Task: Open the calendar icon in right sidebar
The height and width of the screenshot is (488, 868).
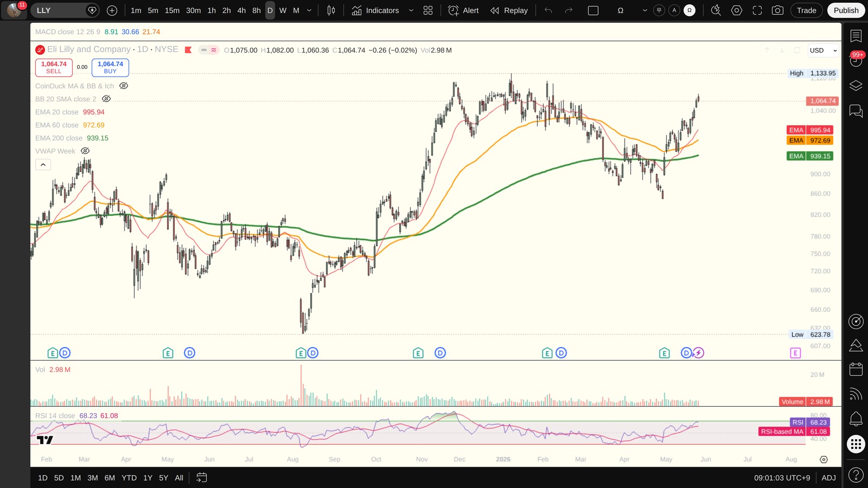Action: [x=856, y=369]
